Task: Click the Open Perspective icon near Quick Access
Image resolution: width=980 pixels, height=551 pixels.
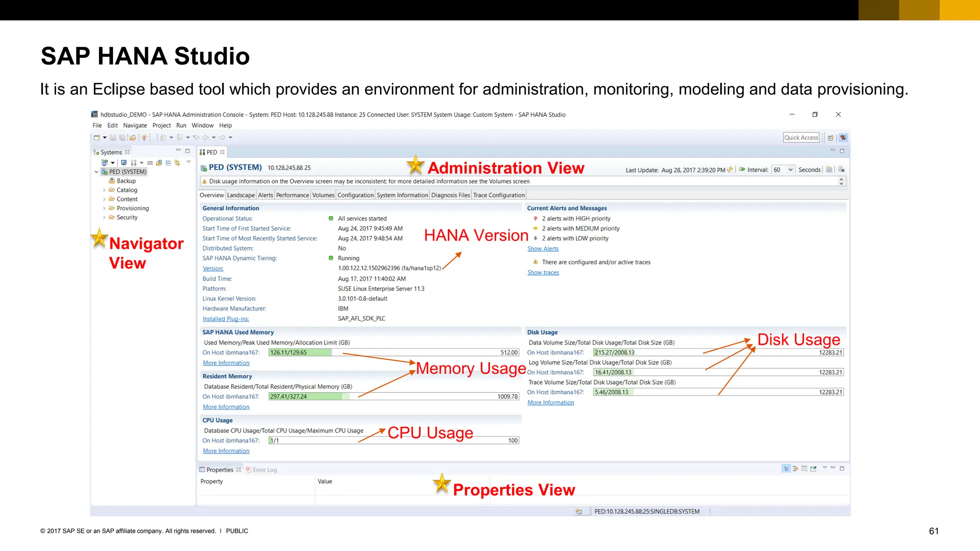Action: pyautogui.click(x=831, y=138)
